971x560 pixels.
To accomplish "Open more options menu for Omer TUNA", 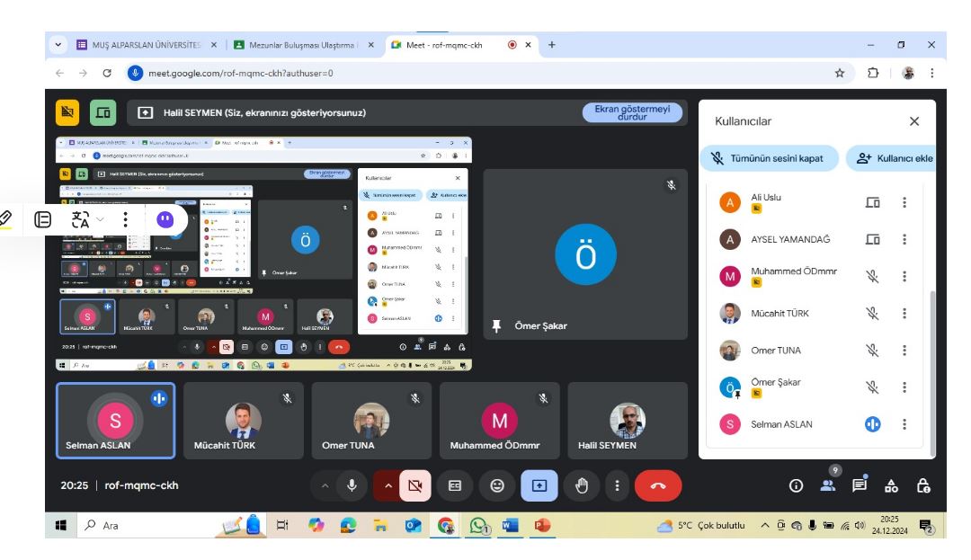I will tap(904, 351).
